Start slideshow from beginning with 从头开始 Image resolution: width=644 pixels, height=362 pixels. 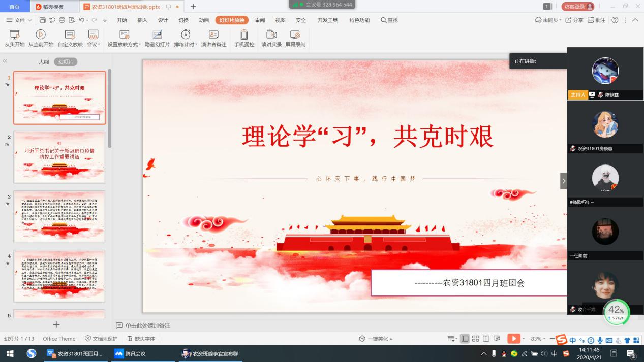[15, 38]
